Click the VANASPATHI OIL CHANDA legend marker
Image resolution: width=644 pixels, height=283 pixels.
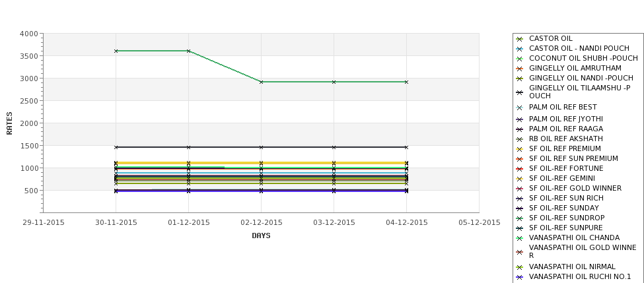520,238
